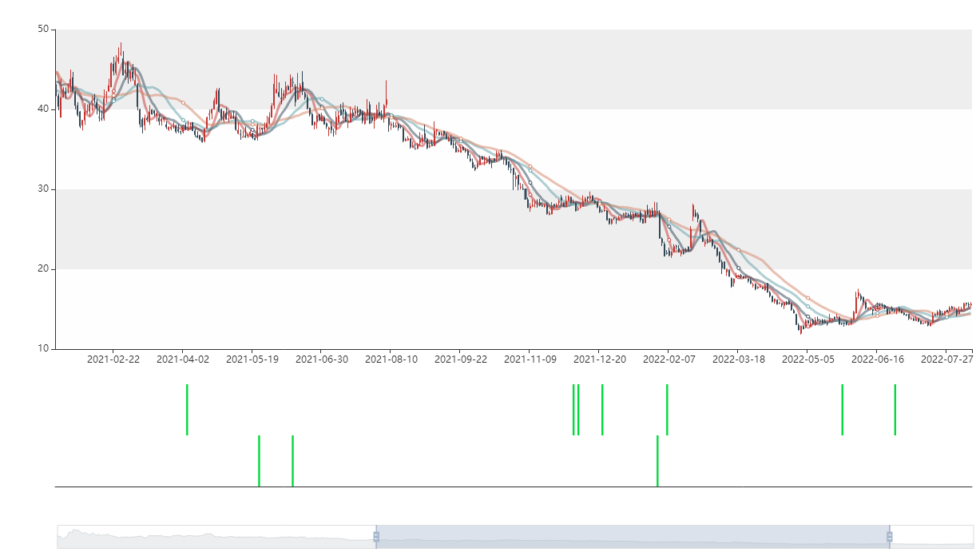Screen dimensions: 980x560
Task: Click the x-axis label 2022-07-27
Action: pyautogui.click(x=947, y=359)
